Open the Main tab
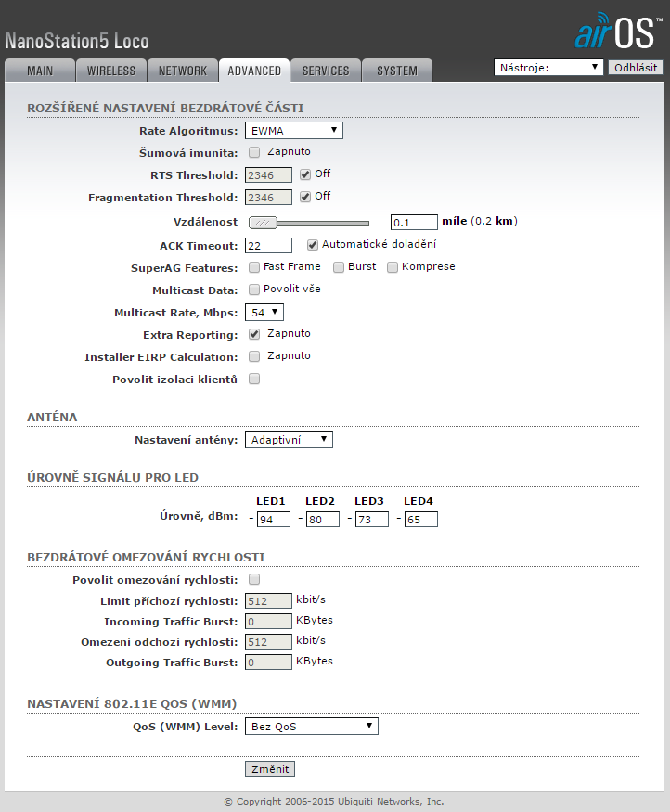Viewport: 670px width, 812px height. pos(40,71)
